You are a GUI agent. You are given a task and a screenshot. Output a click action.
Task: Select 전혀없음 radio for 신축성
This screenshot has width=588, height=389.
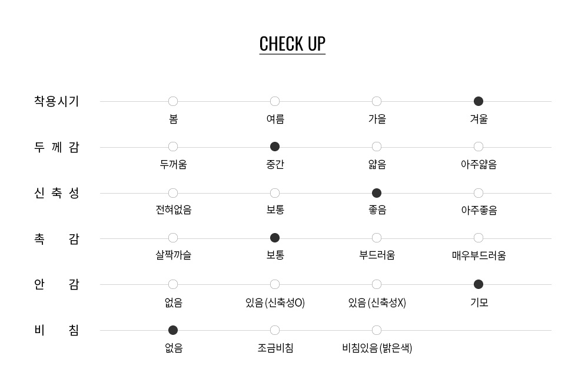coord(173,193)
